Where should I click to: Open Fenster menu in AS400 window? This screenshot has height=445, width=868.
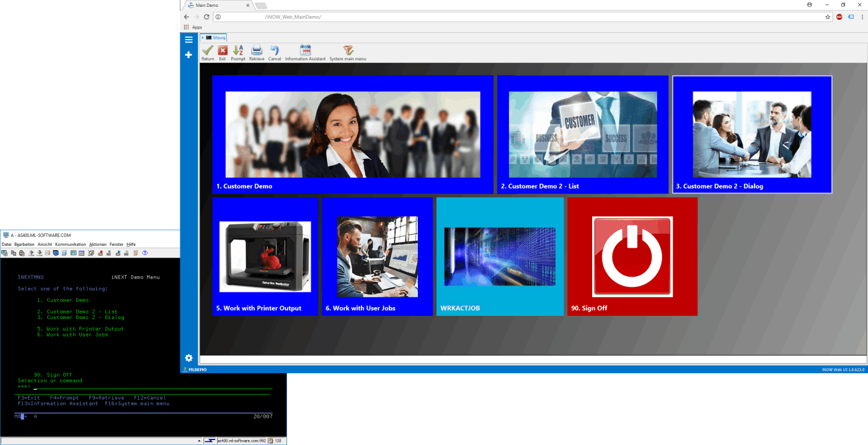pos(117,245)
